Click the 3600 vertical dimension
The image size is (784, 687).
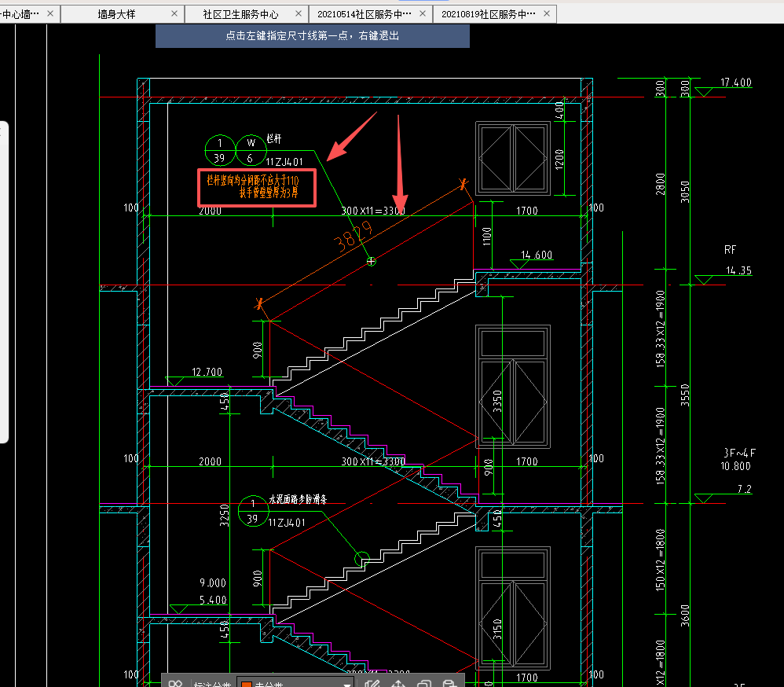[685, 615]
